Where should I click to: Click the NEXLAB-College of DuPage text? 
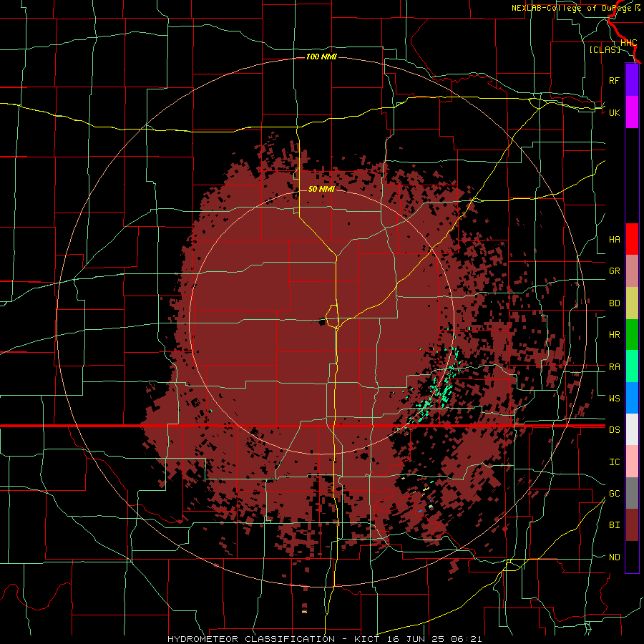click(x=572, y=8)
